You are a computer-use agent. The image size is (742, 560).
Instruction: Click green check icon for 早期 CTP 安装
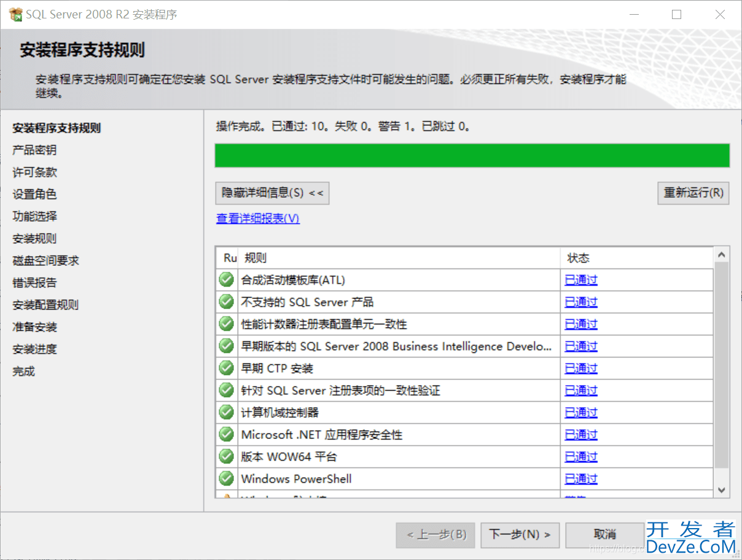(x=227, y=368)
